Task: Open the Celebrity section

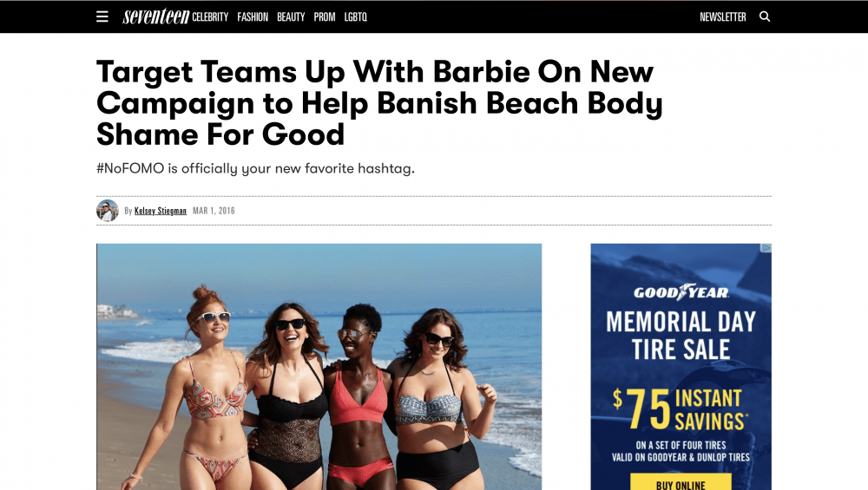Action: click(210, 17)
